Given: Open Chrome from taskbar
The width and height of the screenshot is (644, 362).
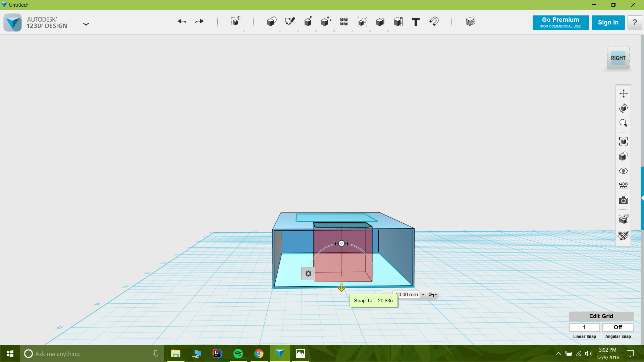Looking at the screenshot, I should (259, 354).
